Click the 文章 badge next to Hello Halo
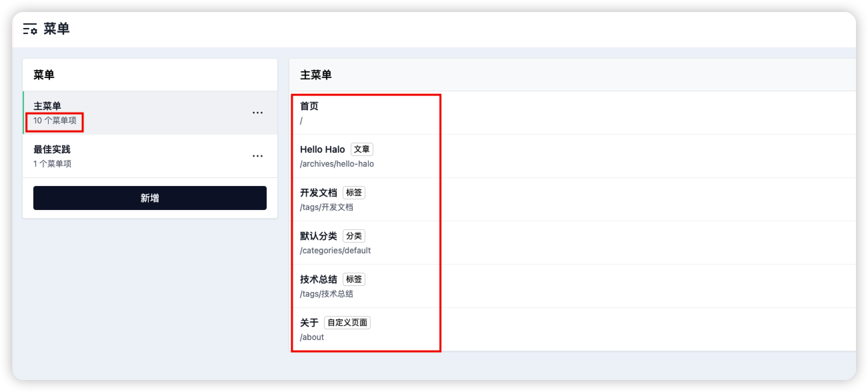The width and height of the screenshot is (868, 392). (362, 149)
